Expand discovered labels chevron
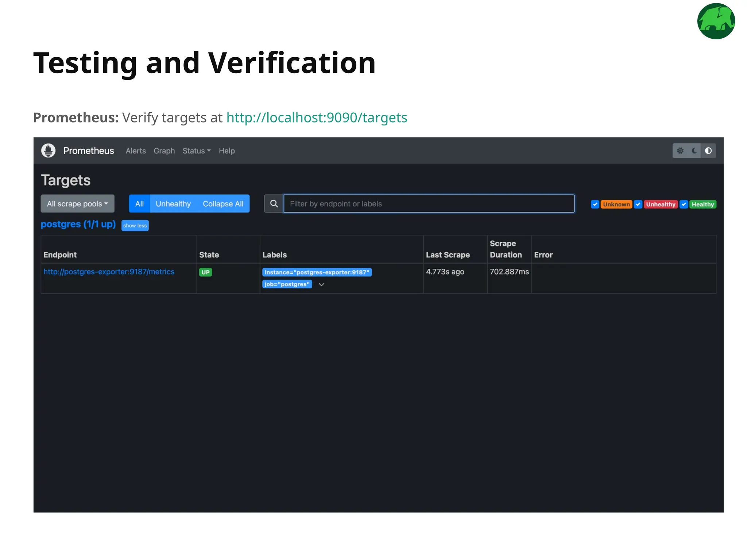This screenshot has width=747, height=560. coord(321,284)
